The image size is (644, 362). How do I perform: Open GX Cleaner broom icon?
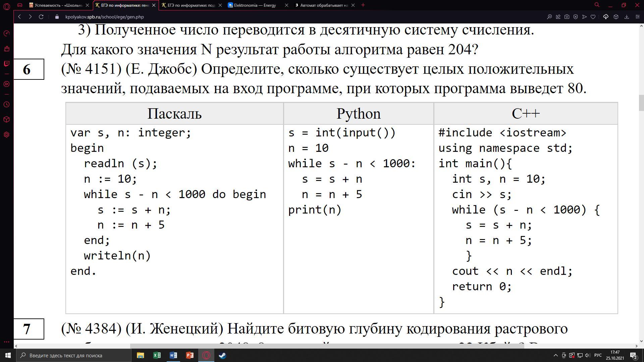pyautogui.click(x=6, y=49)
